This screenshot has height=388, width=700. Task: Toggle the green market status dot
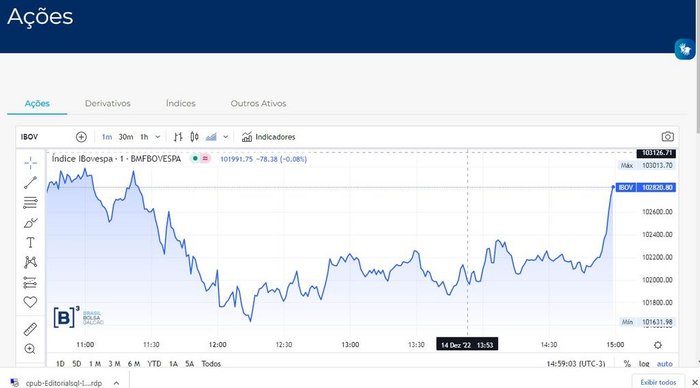click(195, 158)
